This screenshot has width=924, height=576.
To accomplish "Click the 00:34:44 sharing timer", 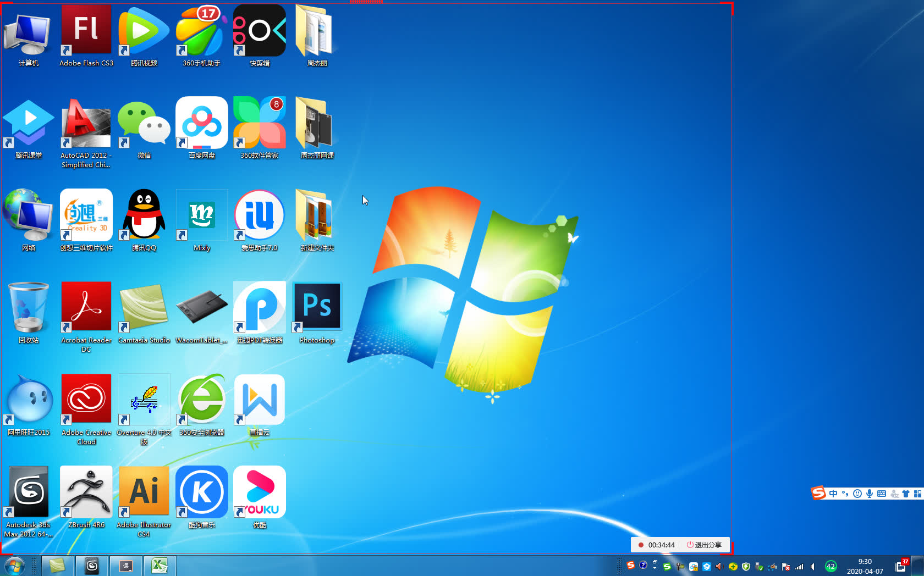I will point(661,545).
